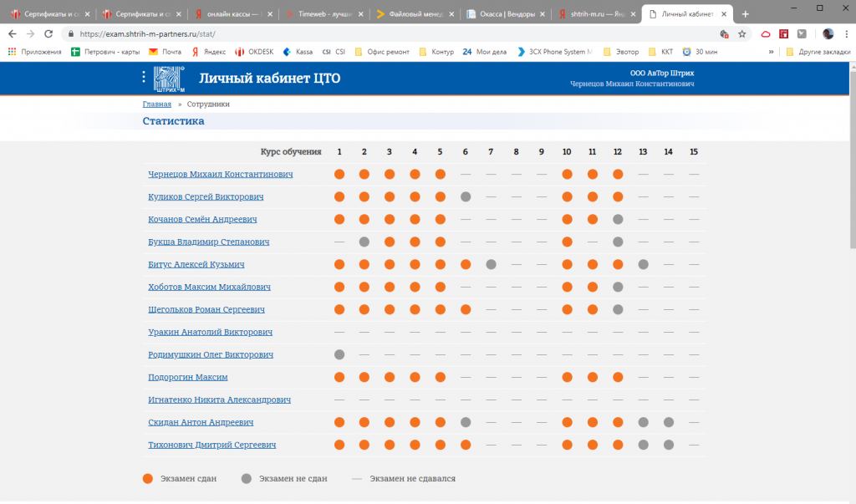Reload the current page
The height and width of the screenshot is (504, 856).
(48, 34)
